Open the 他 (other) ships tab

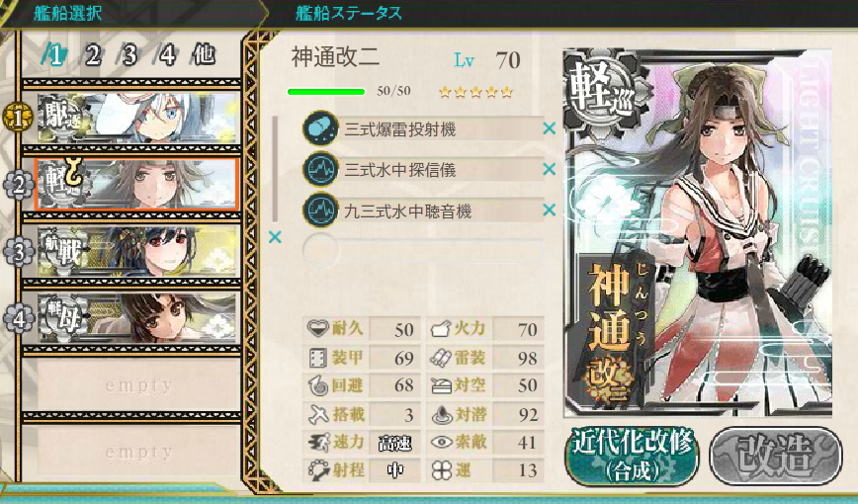click(205, 54)
